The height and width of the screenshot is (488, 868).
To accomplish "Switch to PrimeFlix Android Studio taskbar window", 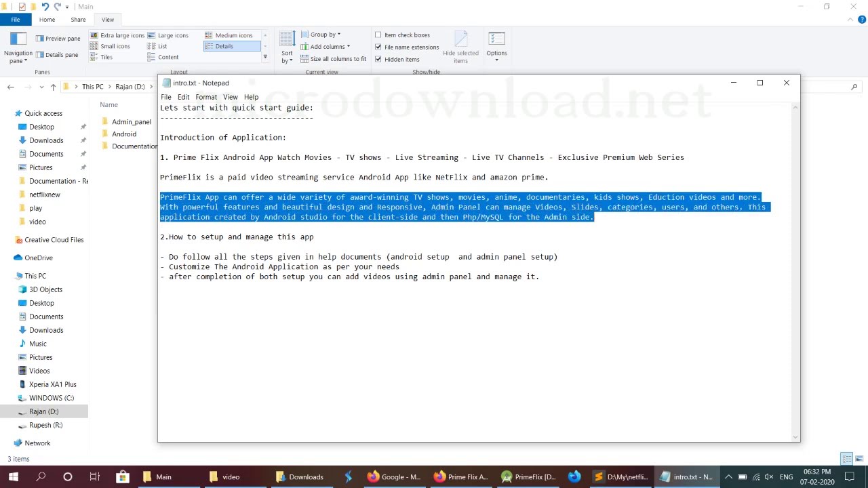I will 529,477.
